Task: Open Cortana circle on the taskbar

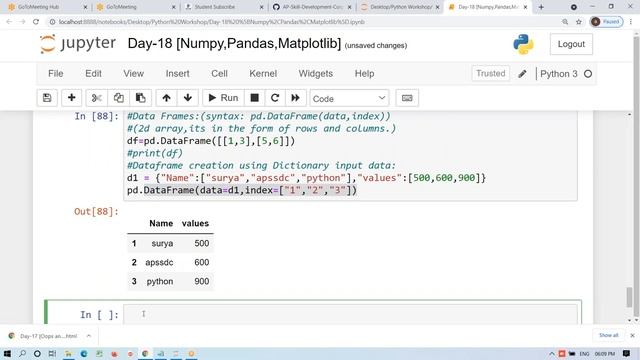Action: (37, 353)
